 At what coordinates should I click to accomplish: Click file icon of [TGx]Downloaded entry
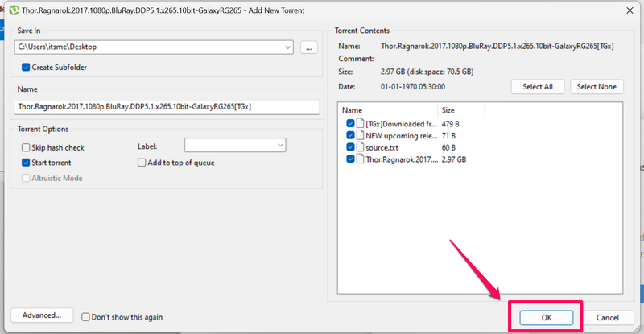360,123
